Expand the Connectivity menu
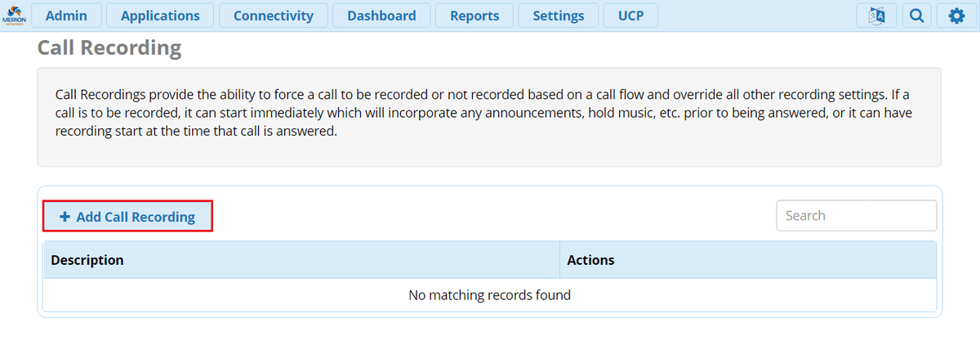The image size is (980, 345). point(273,16)
